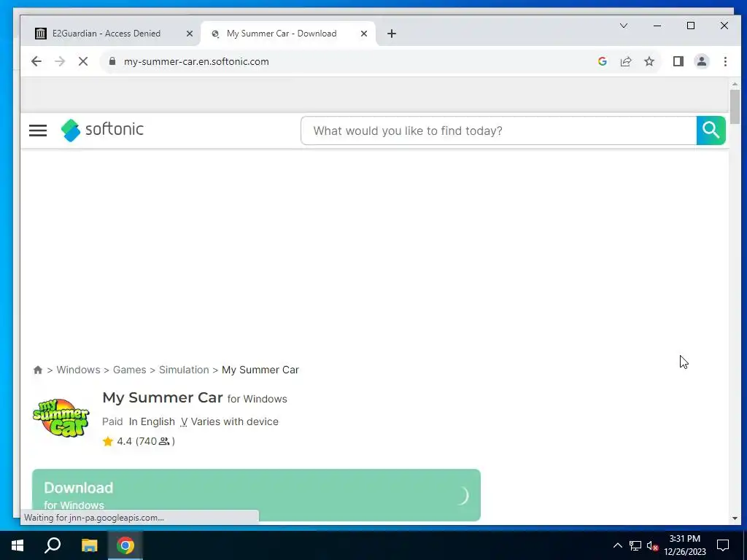Click the 4.4 rating text

coord(124,441)
